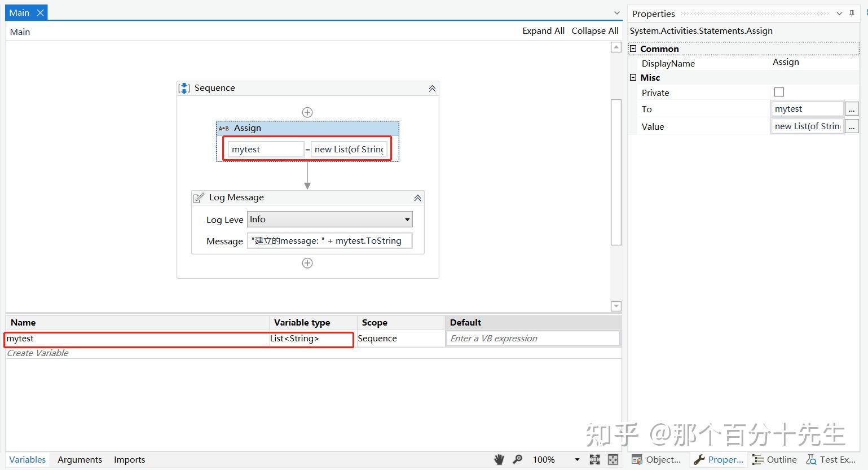Open the zoom percentage dropdown
This screenshot has height=470, width=868.
(577, 460)
